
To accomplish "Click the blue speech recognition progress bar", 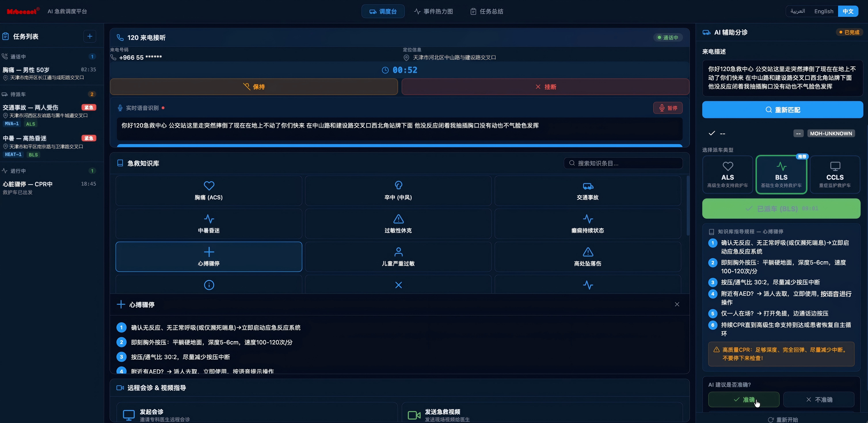I will coord(400,146).
